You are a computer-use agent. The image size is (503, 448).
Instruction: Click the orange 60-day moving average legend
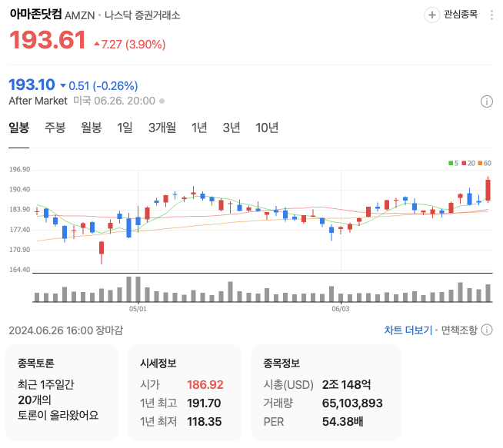[485, 163]
